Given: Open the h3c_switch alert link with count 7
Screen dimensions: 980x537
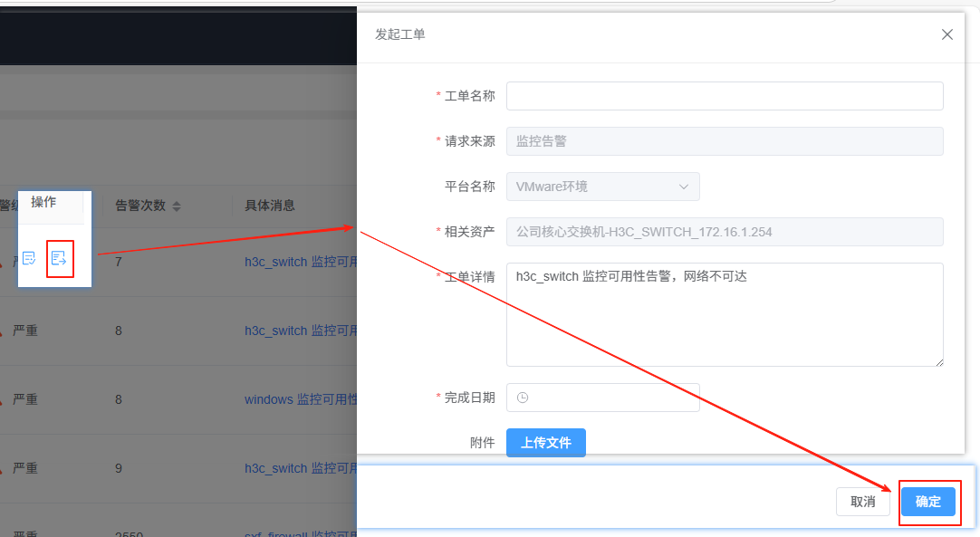Looking at the screenshot, I should coord(301,262).
